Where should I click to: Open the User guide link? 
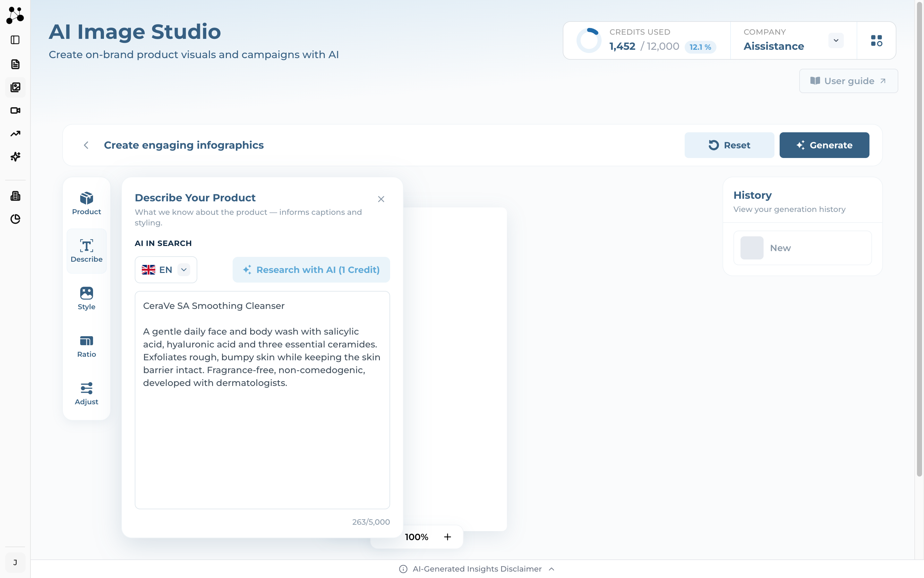click(848, 81)
